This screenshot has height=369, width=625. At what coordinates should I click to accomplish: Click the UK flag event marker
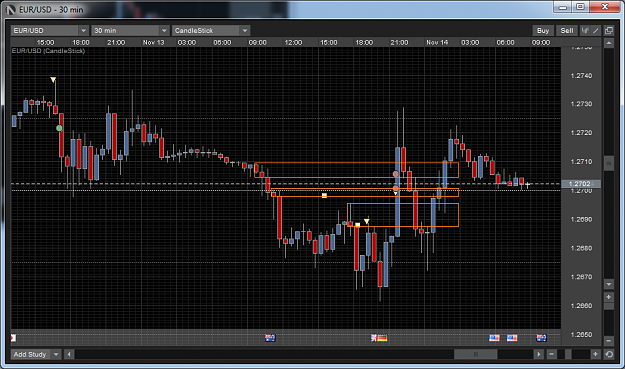click(x=374, y=338)
